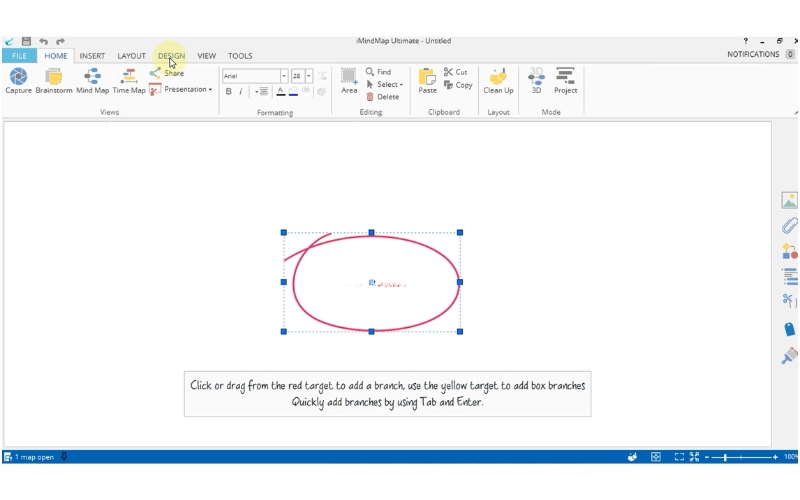
Task: Select the Area tool
Action: coord(349,81)
